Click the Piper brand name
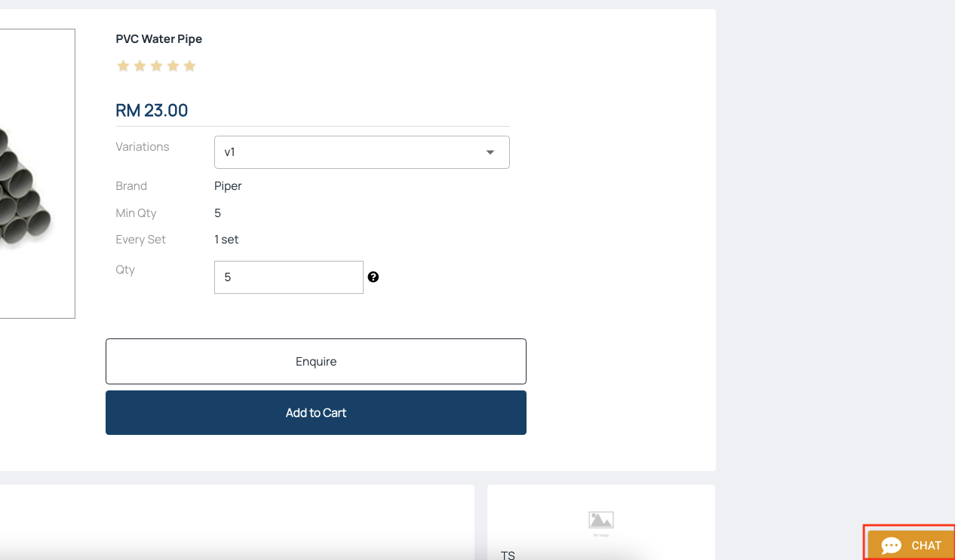The height and width of the screenshot is (560, 955). [228, 186]
